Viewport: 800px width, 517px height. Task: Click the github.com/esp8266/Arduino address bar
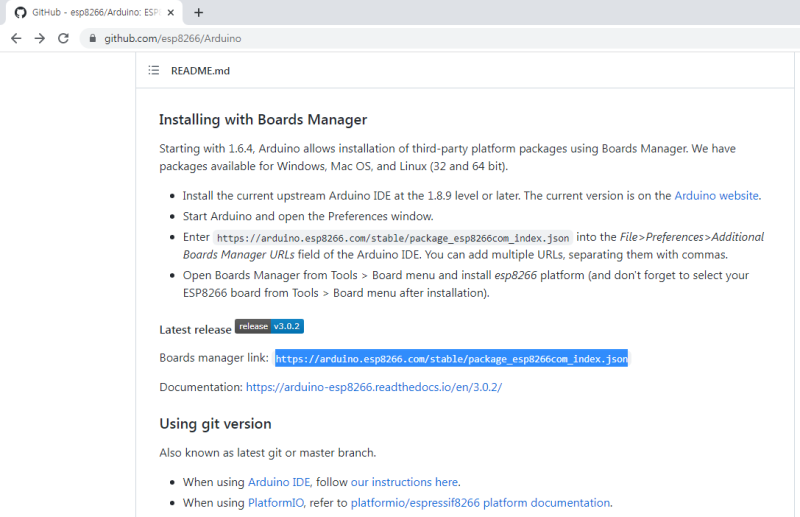tap(439, 38)
